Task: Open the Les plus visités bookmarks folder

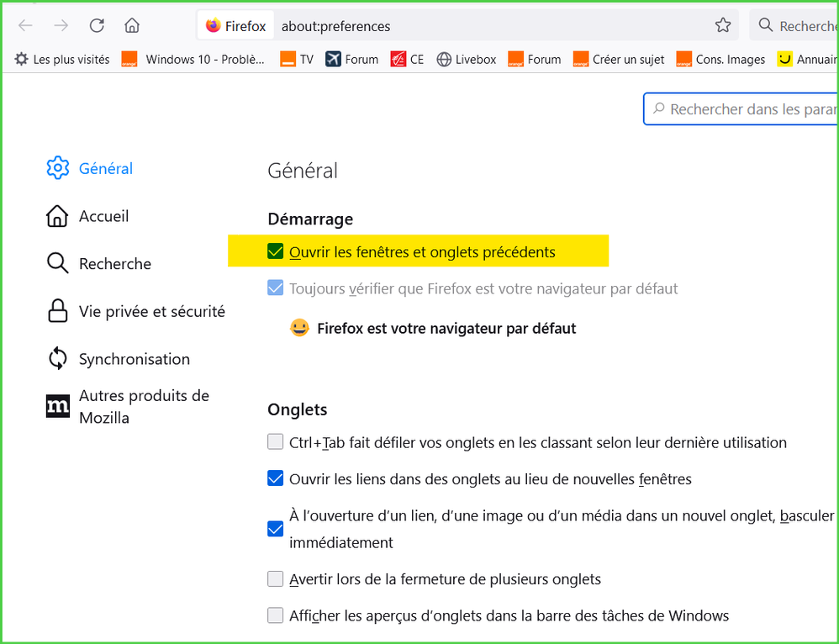Action: coord(62,59)
